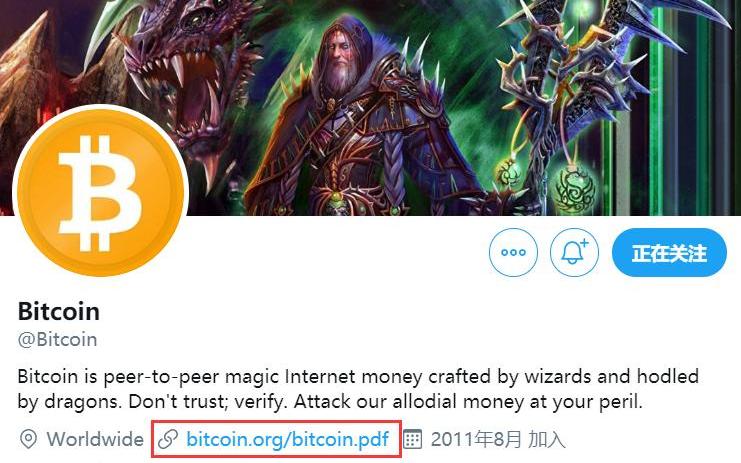Click the calendar icon near the join date
The width and height of the screenshot is (741, 463).
[x=412, y=439]
